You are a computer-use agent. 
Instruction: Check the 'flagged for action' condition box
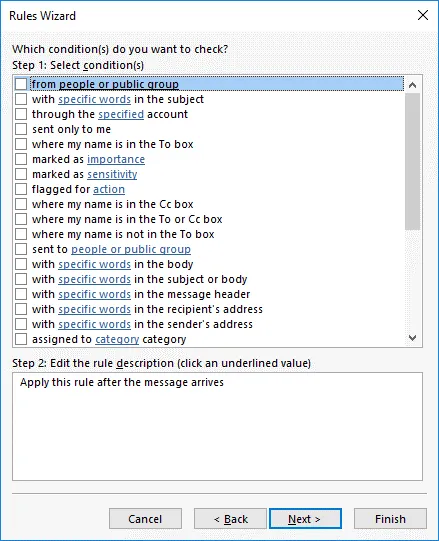click(x=21, y=189)
